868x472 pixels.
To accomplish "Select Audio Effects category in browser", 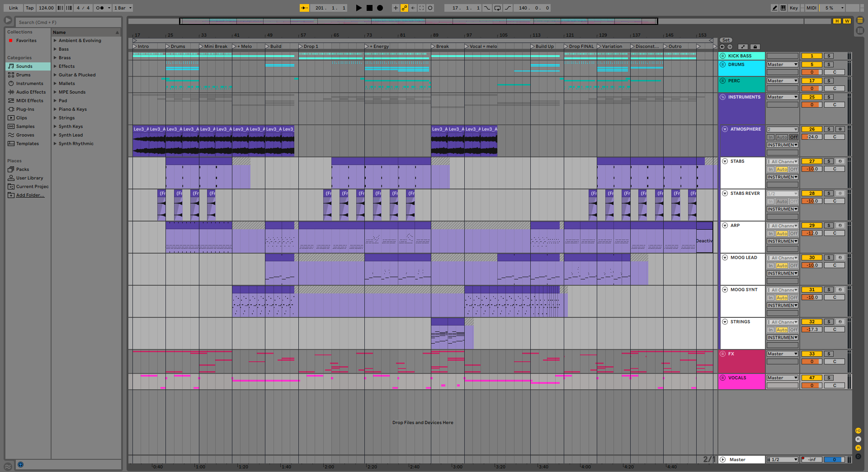I will pos(28,92).
